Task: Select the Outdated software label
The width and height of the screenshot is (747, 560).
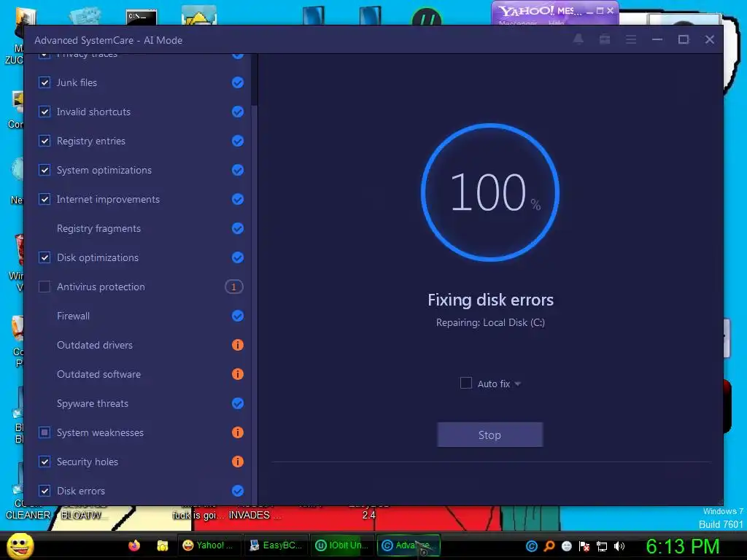Action: tap(98, 374)
